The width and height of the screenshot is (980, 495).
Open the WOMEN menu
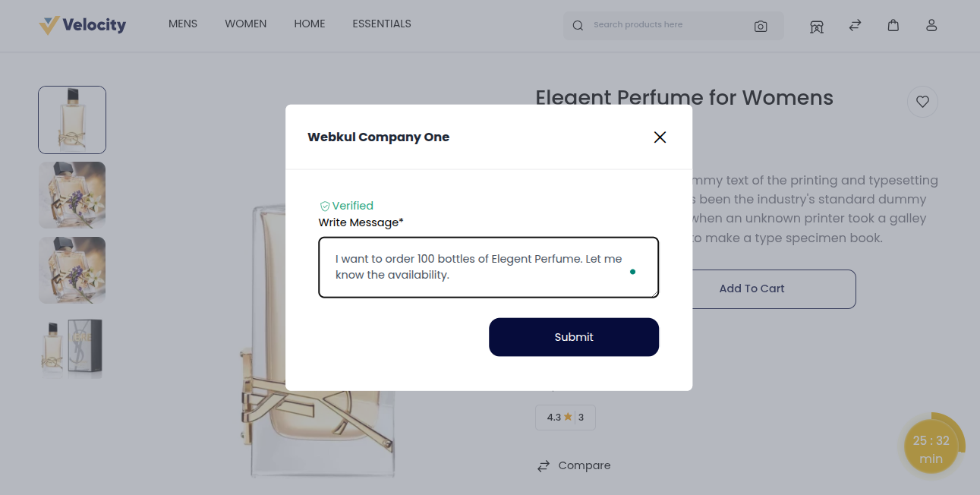pos(245,24)
